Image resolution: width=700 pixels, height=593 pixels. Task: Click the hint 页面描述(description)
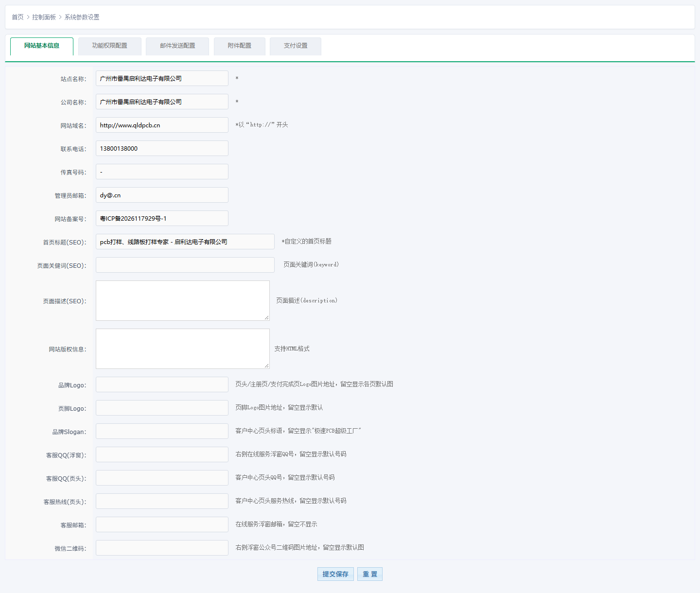[x=307, y=301]
